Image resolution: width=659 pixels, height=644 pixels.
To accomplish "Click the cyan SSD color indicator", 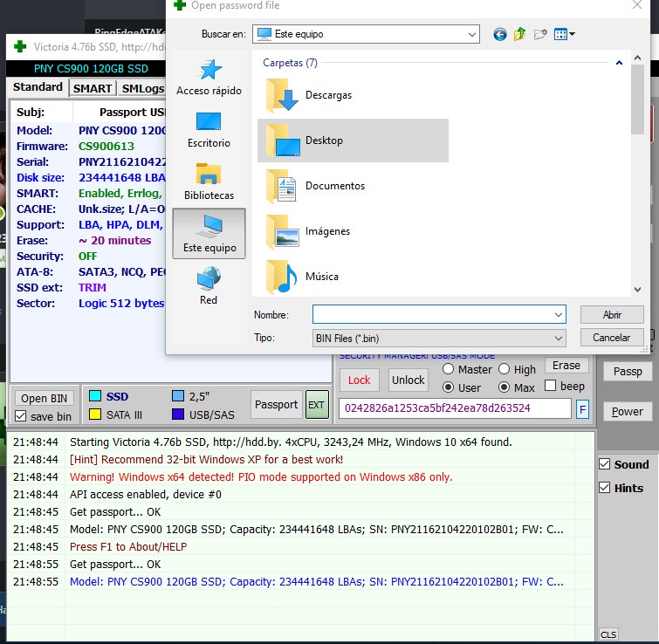I will 95,396.
